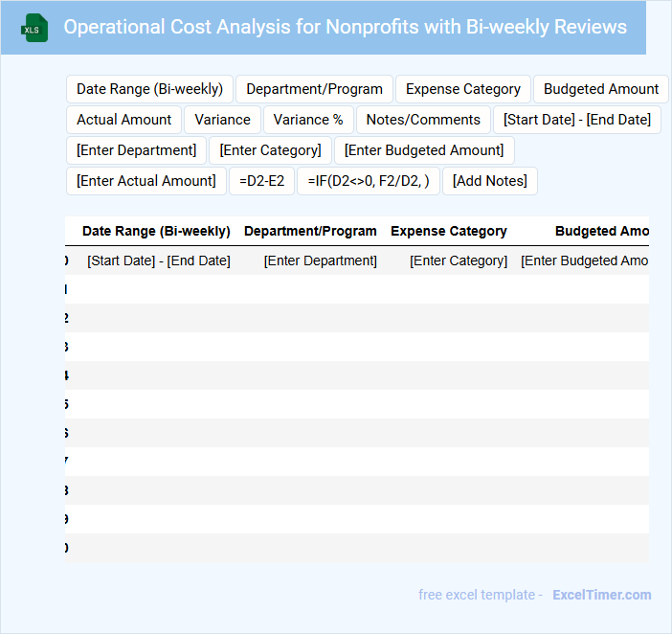Click the '[Enter Budgeted Amount]' tag
Viewport: 672px width, 634px height.
coord(424,150)
